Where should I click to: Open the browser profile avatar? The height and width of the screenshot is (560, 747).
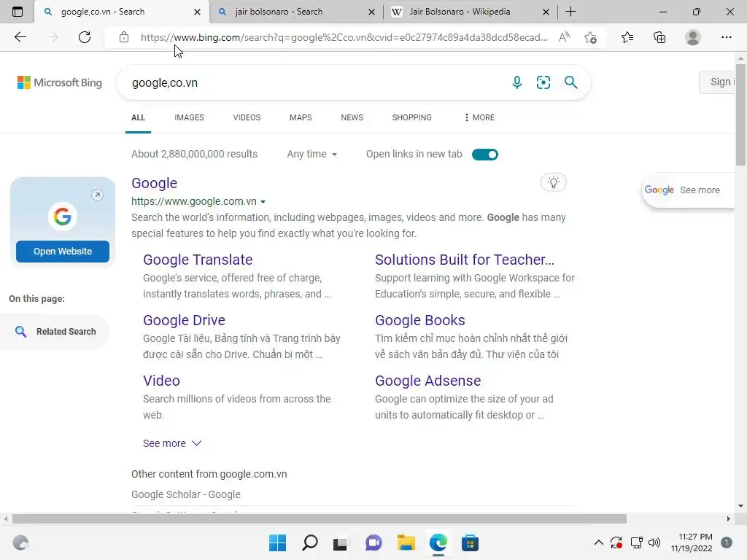tap(693, 37)
